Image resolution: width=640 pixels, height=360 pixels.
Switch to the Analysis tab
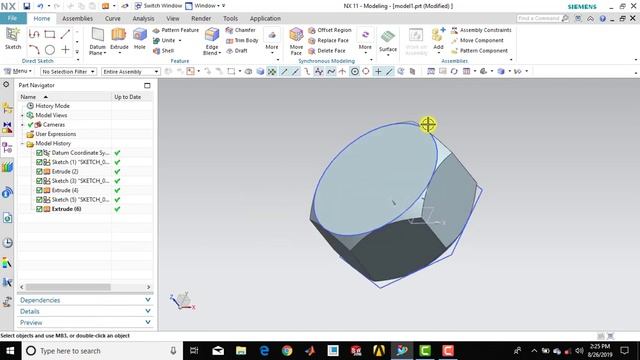click(143, 18)
